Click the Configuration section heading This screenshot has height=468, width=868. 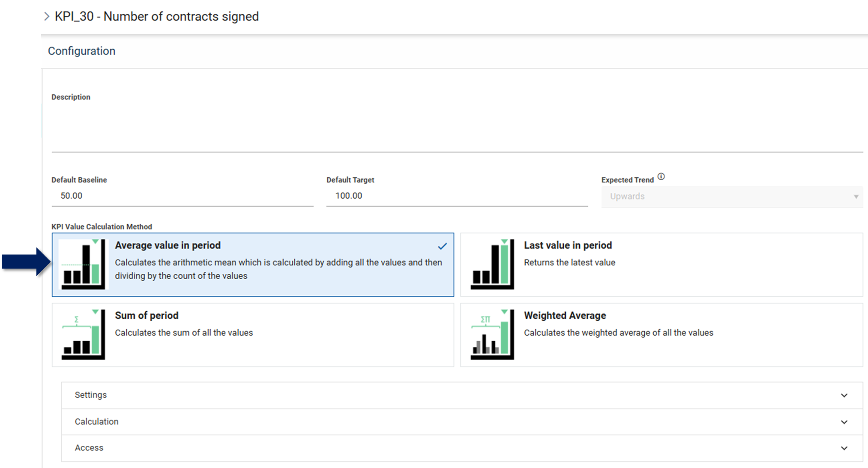[x=81, y=51]
